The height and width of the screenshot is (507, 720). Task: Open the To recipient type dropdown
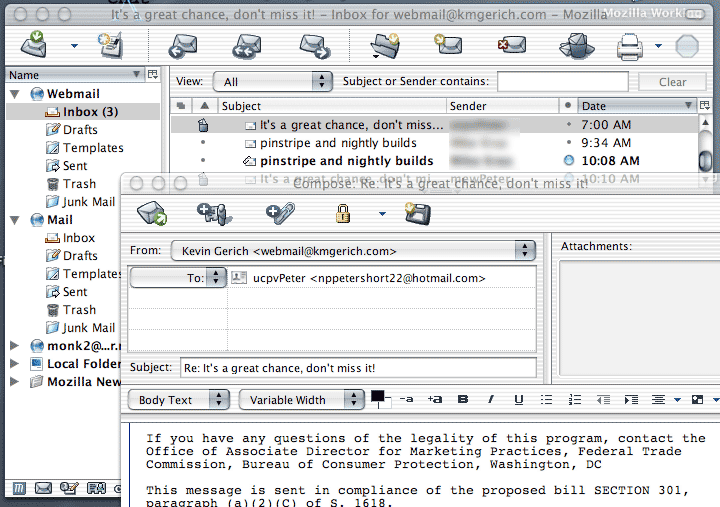pyautogui.click(x=178, y=277)
